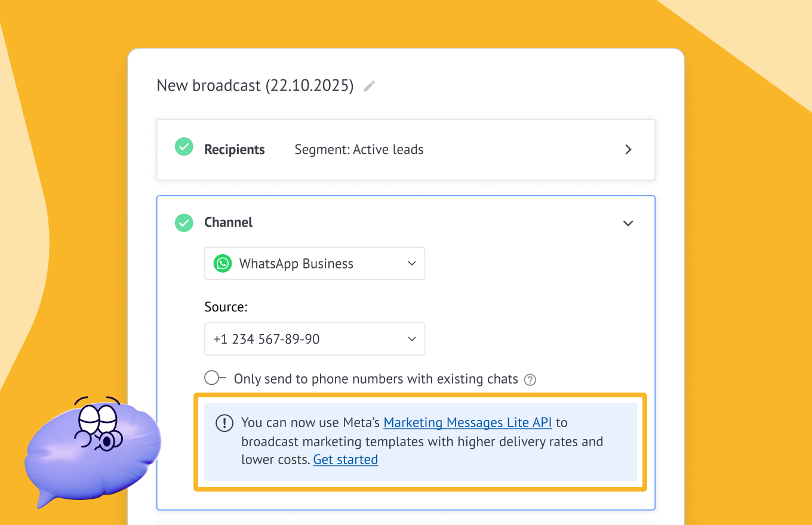
Task: Open the help tooltip question mark icon
Action: (x=530, y=379)
